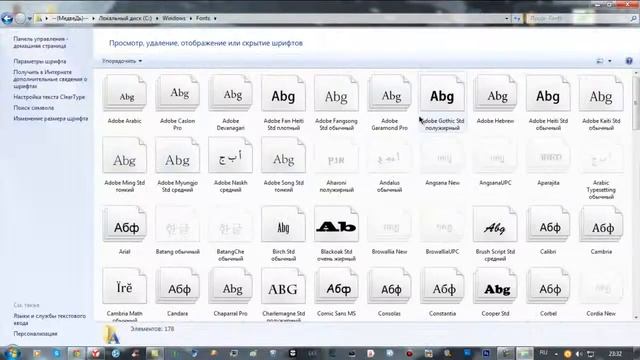
Task: Open Параметры шрифта link
Action: 40,61
